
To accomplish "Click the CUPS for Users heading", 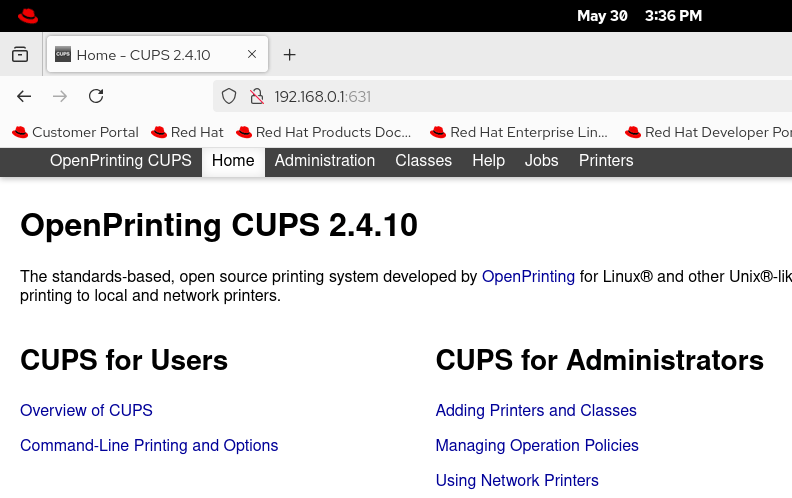I will tap(124, 360).
